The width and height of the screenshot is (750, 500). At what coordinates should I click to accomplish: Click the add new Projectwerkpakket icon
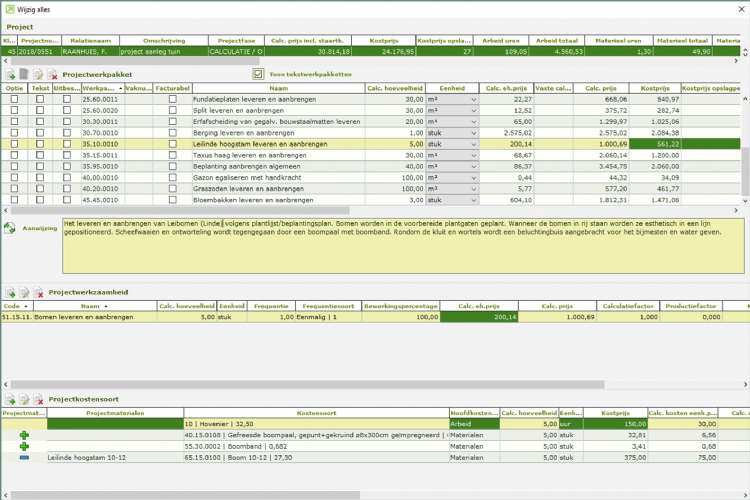coord(11,74)
